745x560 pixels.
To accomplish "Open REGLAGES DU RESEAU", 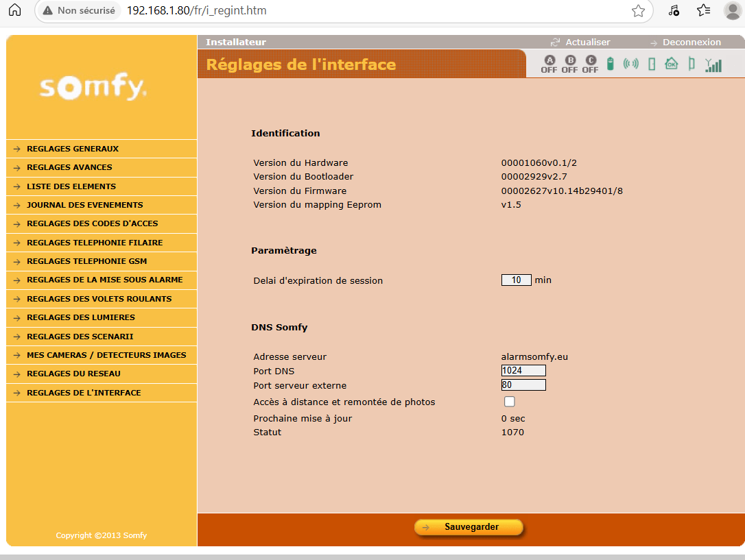I will (102, 374).
